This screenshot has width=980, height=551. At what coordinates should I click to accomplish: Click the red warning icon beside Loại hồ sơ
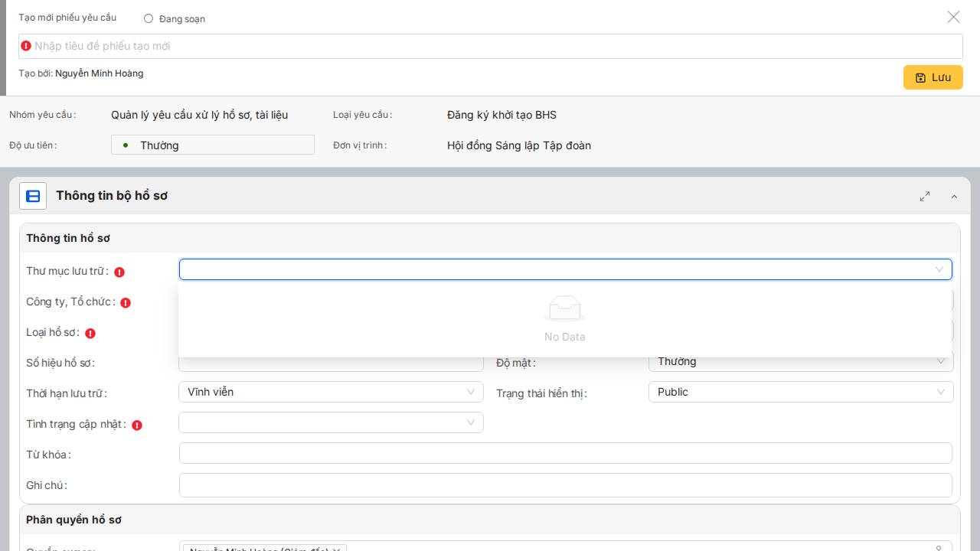point(90,333)
